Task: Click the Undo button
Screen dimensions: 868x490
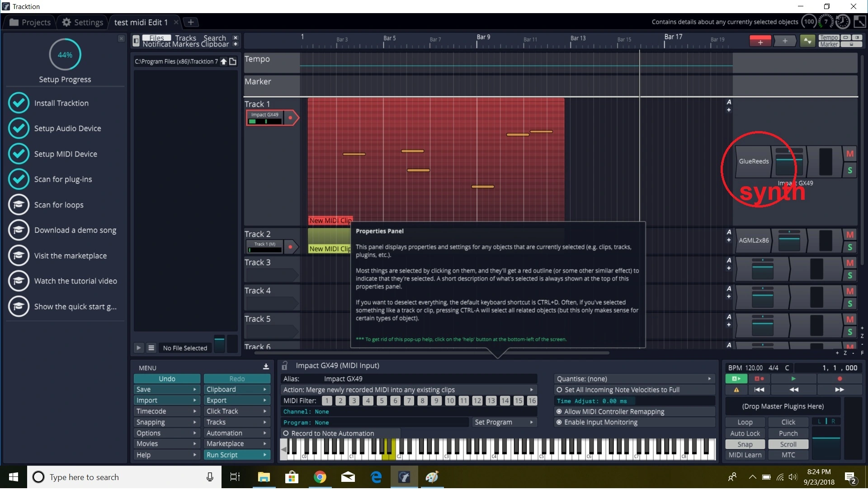Action: [x=167, y=379]
